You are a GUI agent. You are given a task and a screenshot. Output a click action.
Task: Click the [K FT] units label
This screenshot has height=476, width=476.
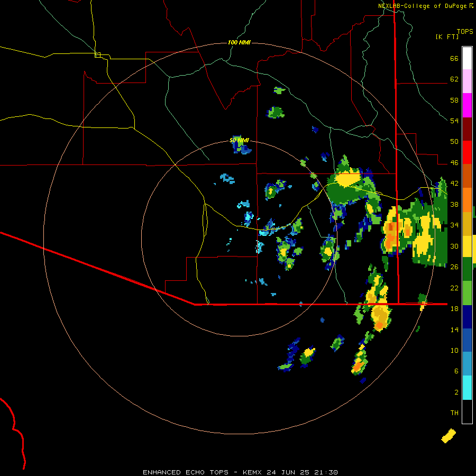click(447, 36)
